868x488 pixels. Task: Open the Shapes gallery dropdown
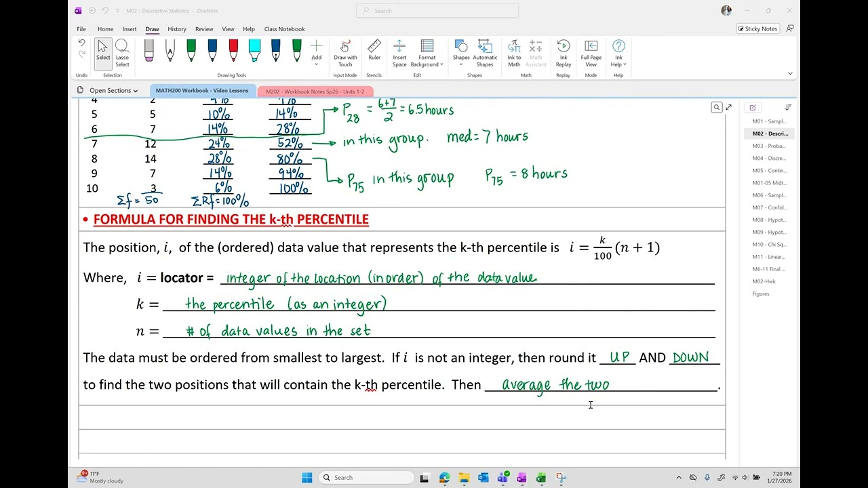[x=461, y=51]
